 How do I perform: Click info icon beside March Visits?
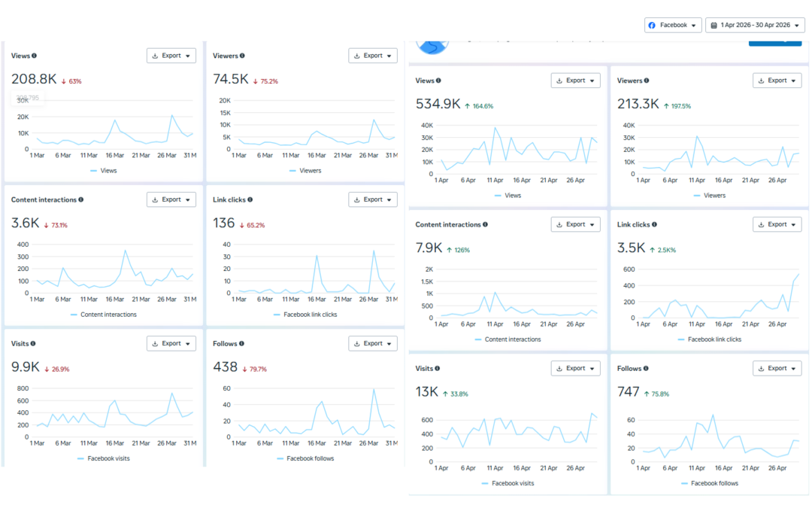(x=32, y=344)
